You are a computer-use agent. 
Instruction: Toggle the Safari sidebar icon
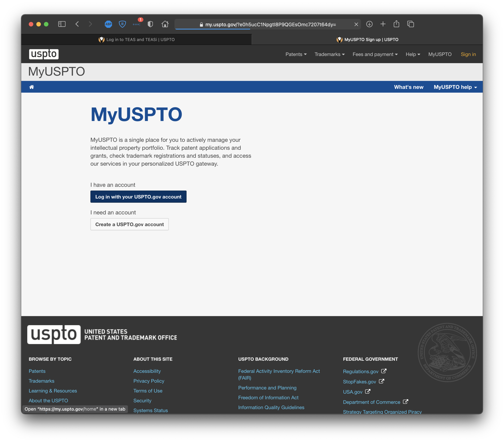pyautogui.click(x=62, y=24)
